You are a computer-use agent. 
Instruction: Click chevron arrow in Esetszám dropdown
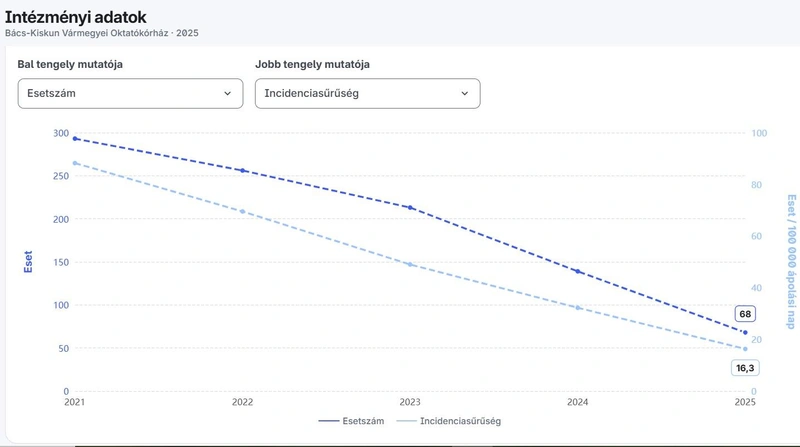[228, 93]
